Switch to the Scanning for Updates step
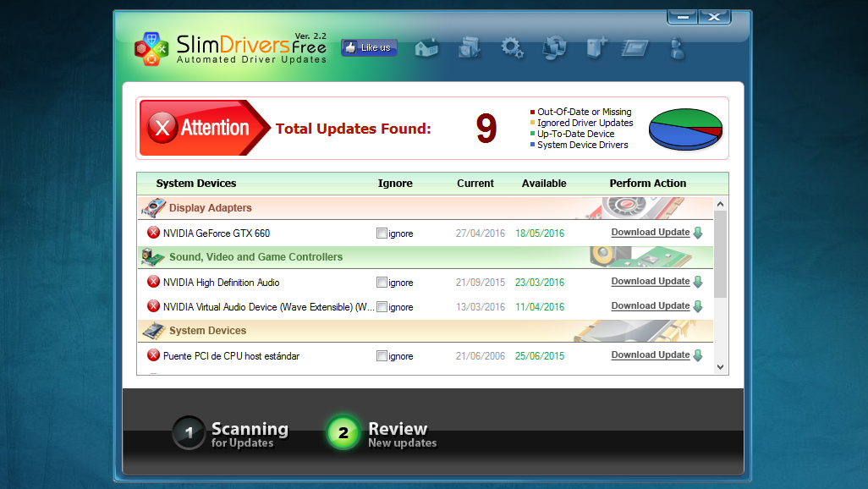The image size is (868, 489). pos(230,432)
